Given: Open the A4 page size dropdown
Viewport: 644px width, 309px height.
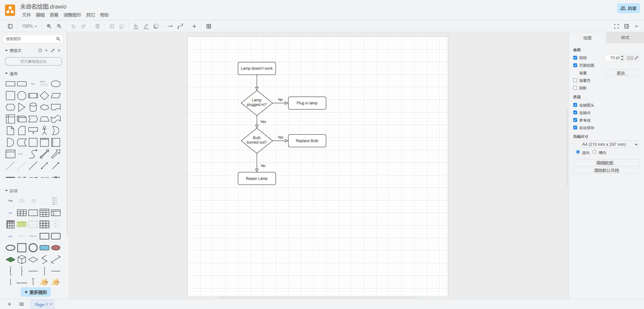Looking at the screenshot, I should [x=606, y=144].
